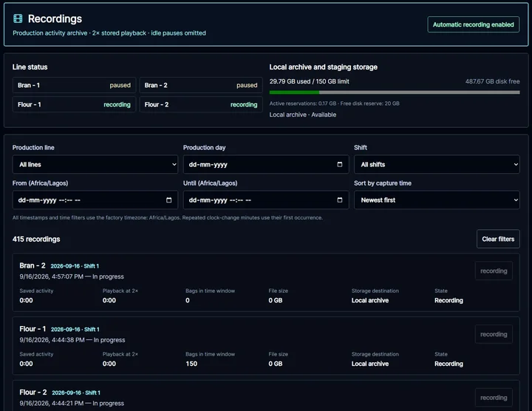Click recording button on Flour - 1 entry
The width and height of the screenshot is (532, 411).
pos(494,334)
